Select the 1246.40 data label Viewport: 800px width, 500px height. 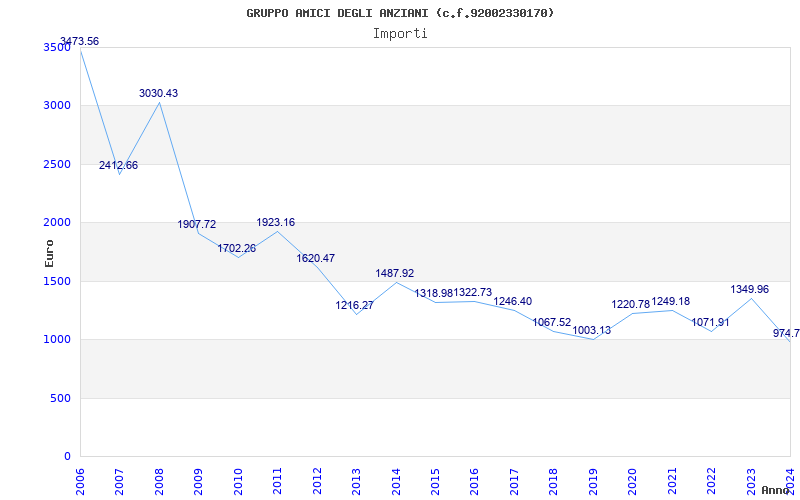click(513, 302)
